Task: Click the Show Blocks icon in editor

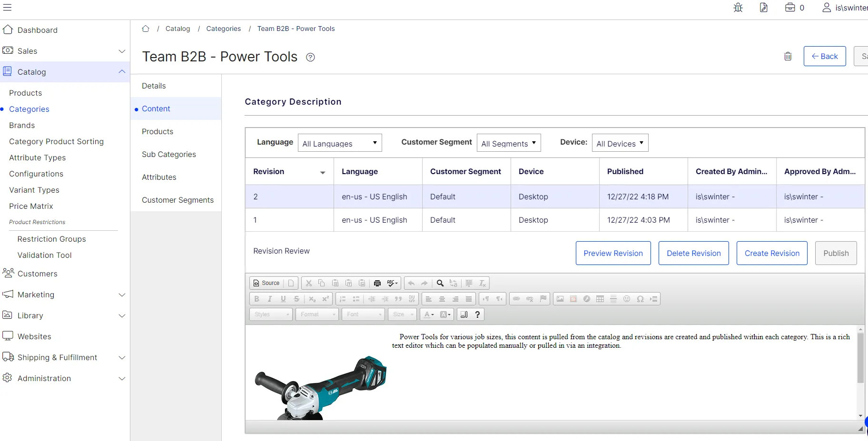Action: point(464,314)
